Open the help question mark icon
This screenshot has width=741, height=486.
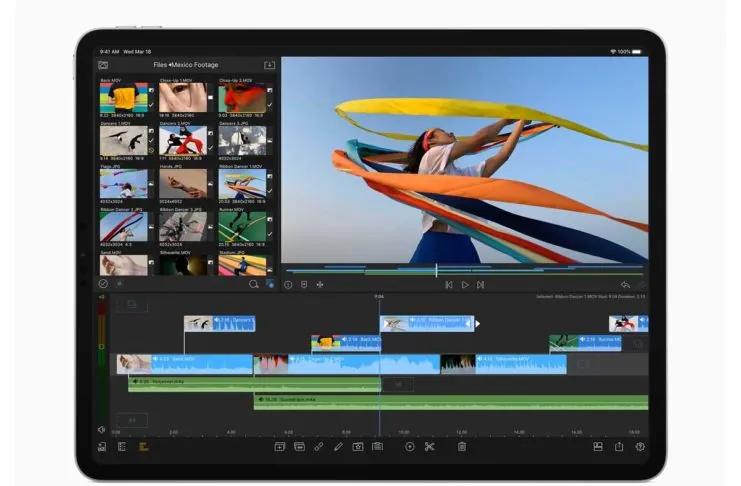[640, 447]
